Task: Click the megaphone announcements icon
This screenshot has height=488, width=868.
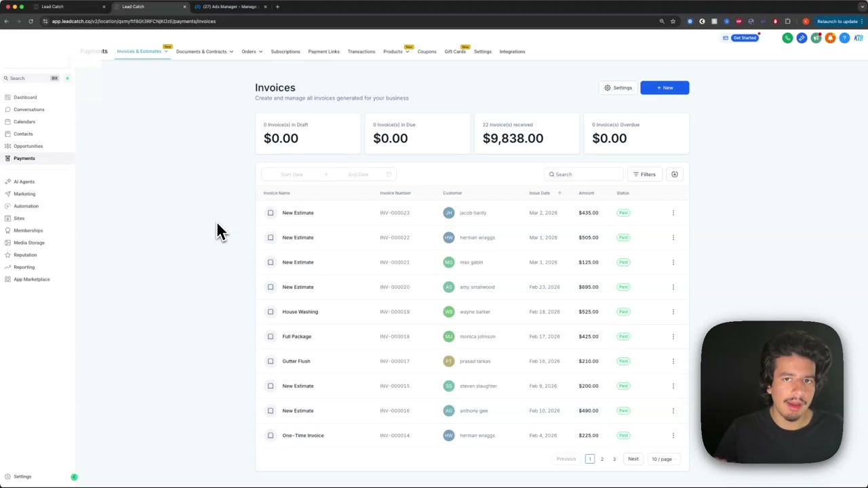Action: coord(816,38)
